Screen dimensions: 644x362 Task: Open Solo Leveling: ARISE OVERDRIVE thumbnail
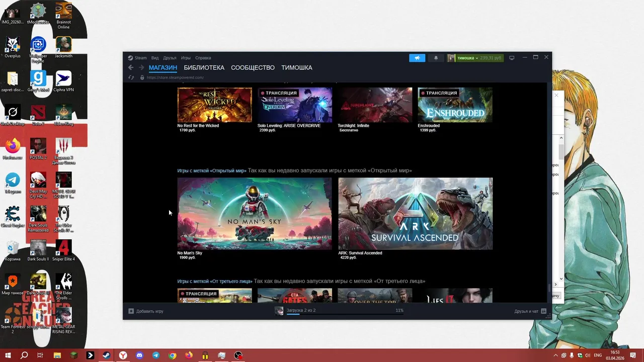click(x=295, y=105)
